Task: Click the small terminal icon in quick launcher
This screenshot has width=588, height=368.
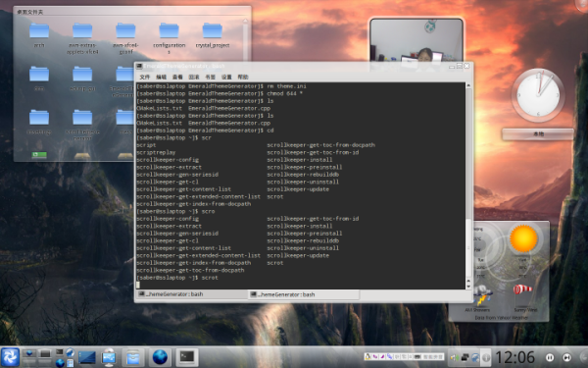Action: (x=60, y=352)
